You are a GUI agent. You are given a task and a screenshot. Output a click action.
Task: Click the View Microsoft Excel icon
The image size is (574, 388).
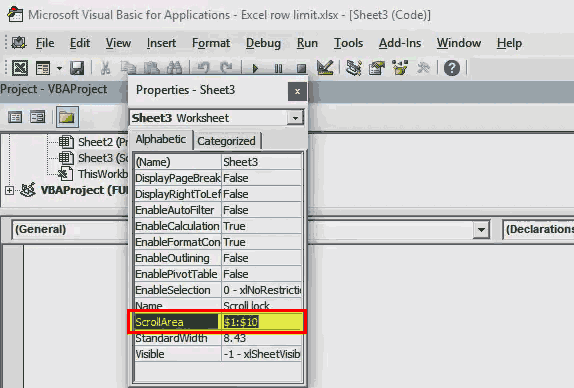(x=20, y=68)
